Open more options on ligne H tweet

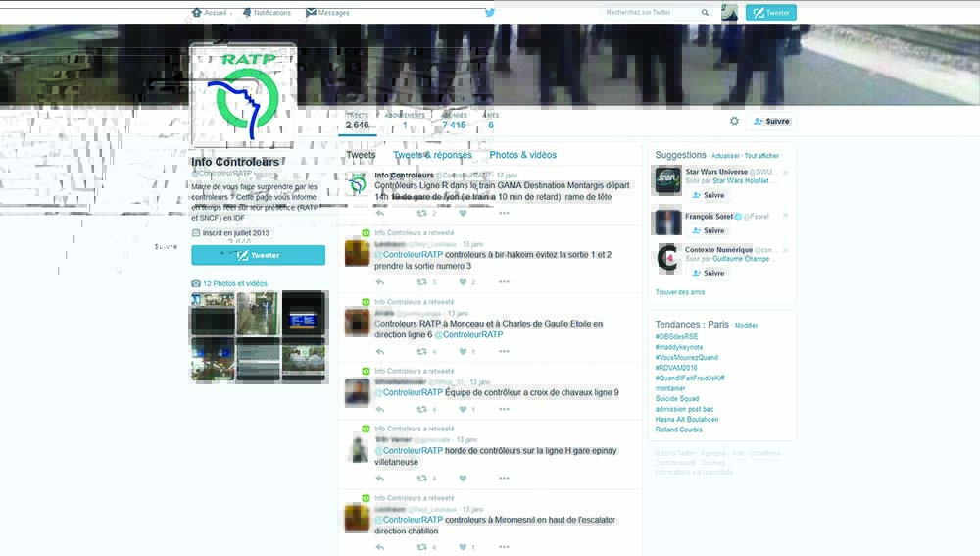coord(504,479)
